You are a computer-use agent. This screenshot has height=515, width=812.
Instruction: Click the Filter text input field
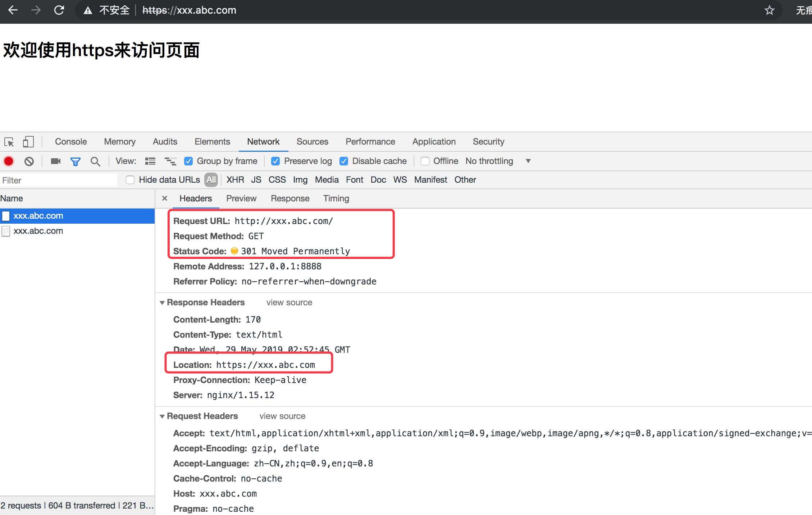[59, 180]
